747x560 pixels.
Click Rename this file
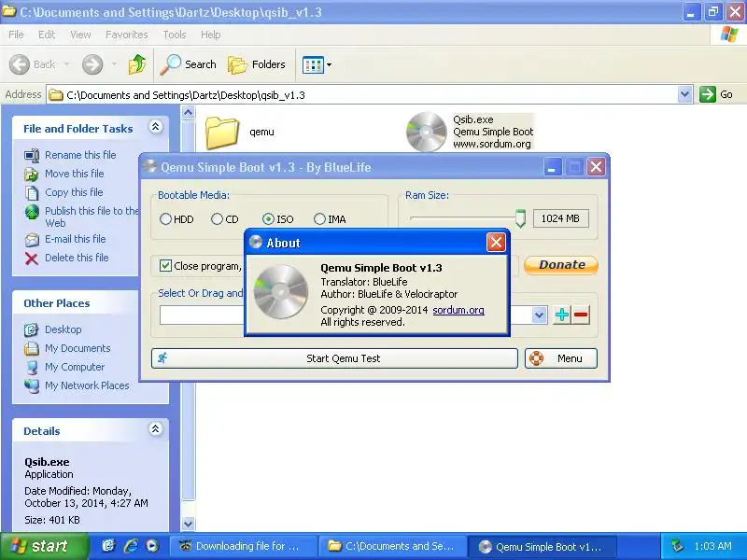click(x=80, y=155)
